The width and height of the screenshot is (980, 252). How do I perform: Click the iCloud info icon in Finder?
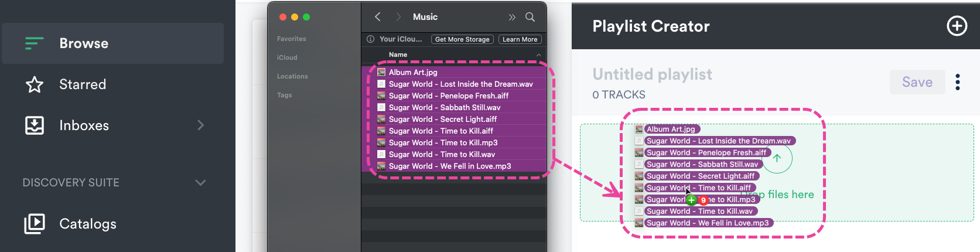point(370,39)
